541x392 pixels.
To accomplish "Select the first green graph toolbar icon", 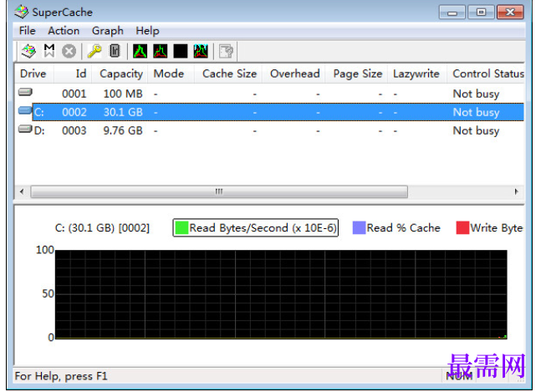I will (140, 51).
